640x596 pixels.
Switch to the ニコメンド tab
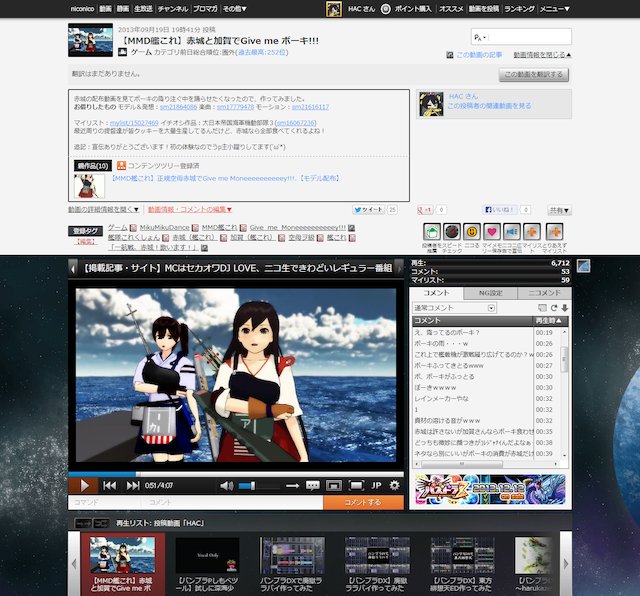(x=545, y=292)
